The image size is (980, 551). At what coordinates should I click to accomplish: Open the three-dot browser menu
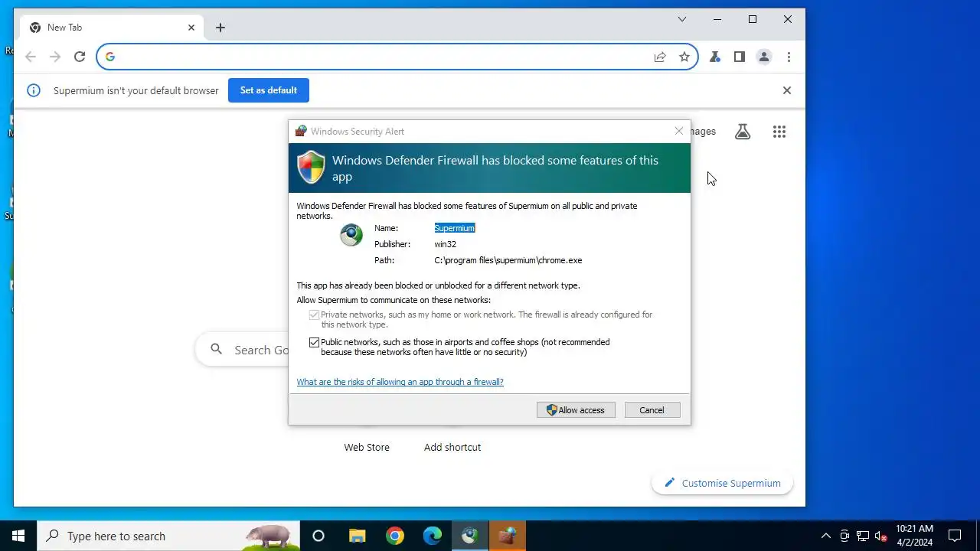pos(789,57)
